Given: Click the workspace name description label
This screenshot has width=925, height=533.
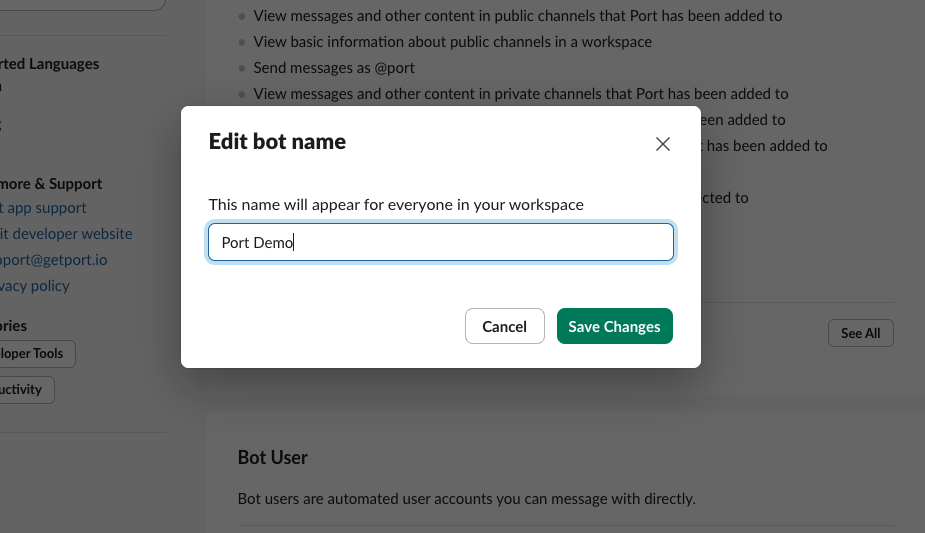Looking at the screenshot, I should (396, 204).
